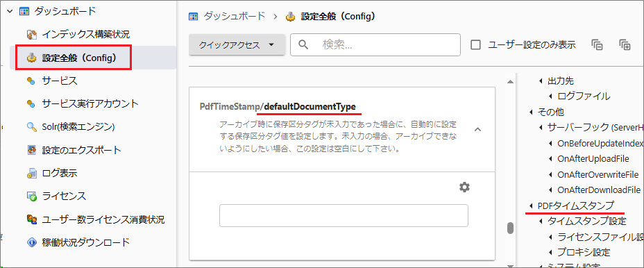Click the defaultDocumentType value input field
644x268 pixels.
click(x=344, y=215)
